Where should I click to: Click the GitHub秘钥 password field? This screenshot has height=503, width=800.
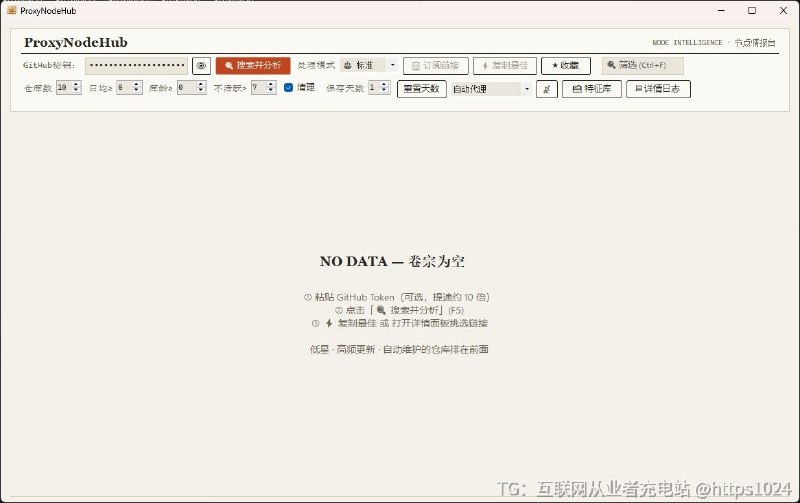pyautogui.click(x=137, y=65)
